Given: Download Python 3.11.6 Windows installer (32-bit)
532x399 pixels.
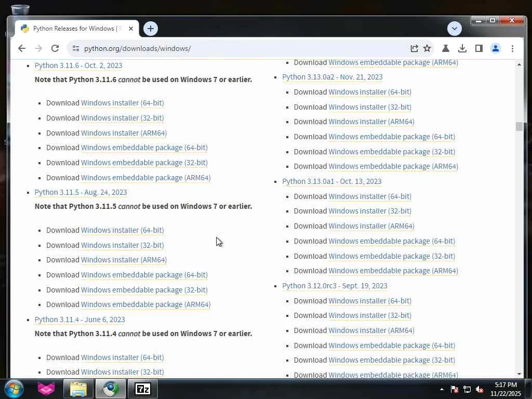Looking at the screenshot, I should click(123, 118).
